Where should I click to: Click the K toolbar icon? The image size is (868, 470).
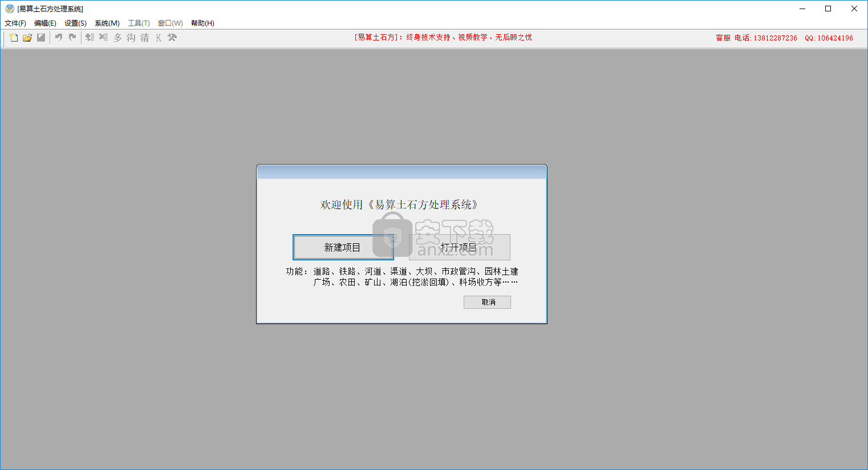pos(158,38)
